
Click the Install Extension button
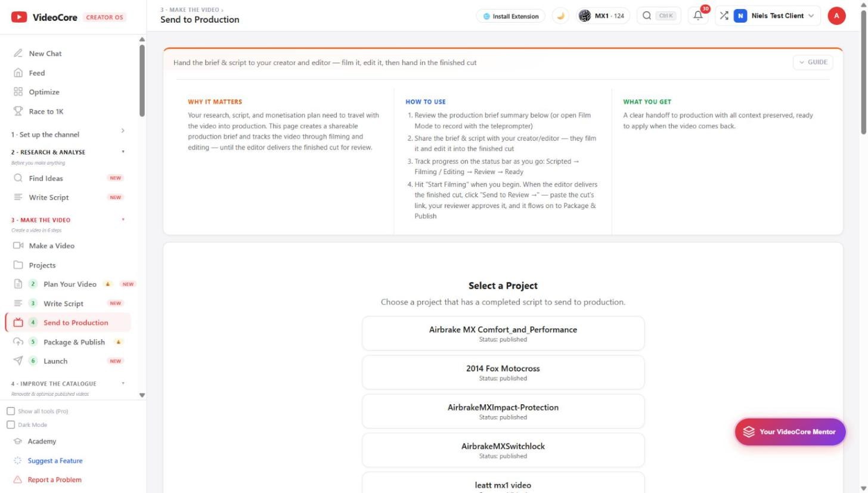tap(511, 16)
